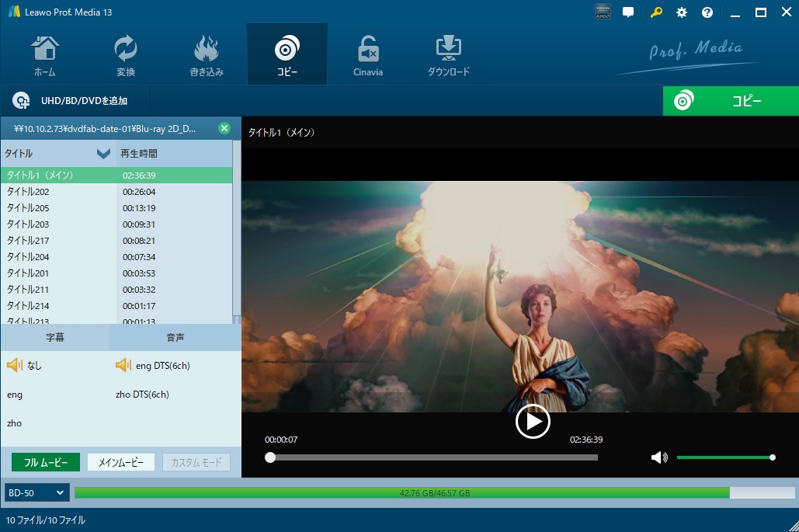Open the ホーム home tab
The height and width of the screenshot is (532, 799).
coord(45,55)
